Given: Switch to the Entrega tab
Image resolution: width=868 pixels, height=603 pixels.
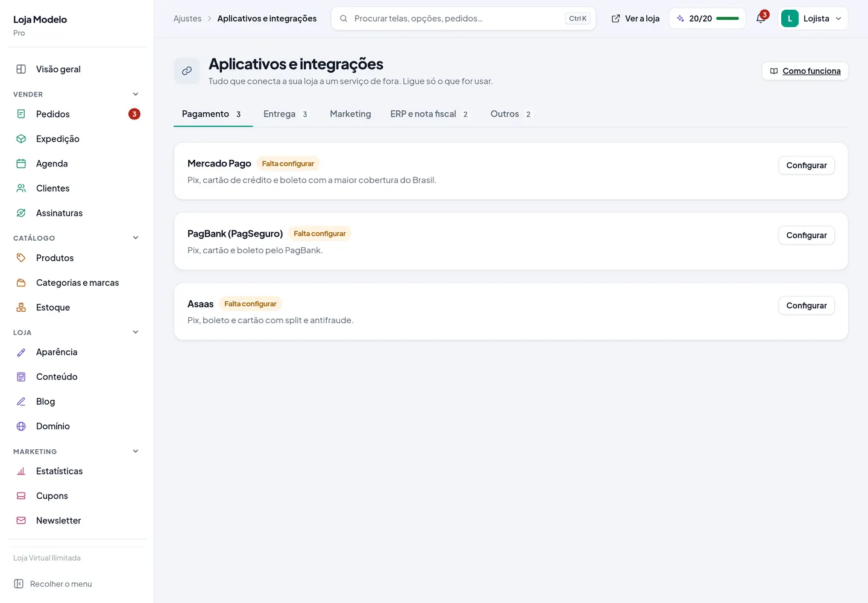Looking at the screenshot, I should pos(287,114).
